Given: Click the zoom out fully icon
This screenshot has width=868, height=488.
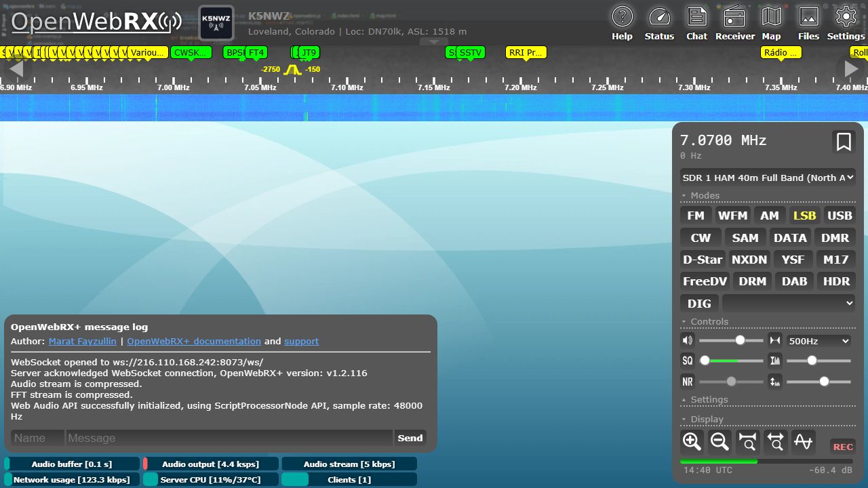Looking at the screenshot, I should pyautogui.click(x=775, y=442).
